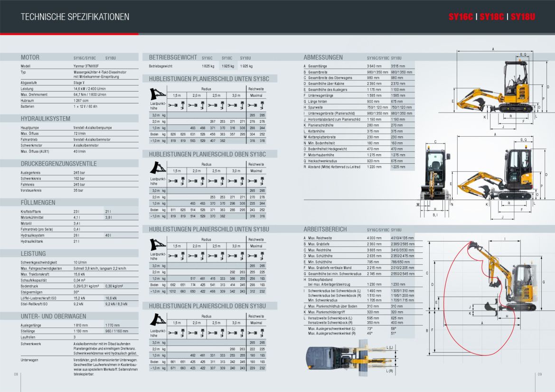The image size is (555, 392).
Task: Click heading HUBLEISTUNGEN PLANIERSCHILD OBEN SY18U
Action: coord(207,306)
